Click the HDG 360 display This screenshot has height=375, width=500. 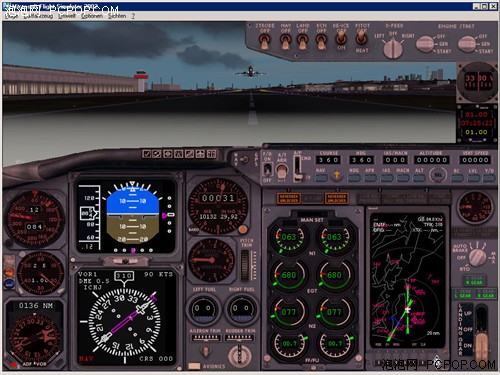click(361, 160)
